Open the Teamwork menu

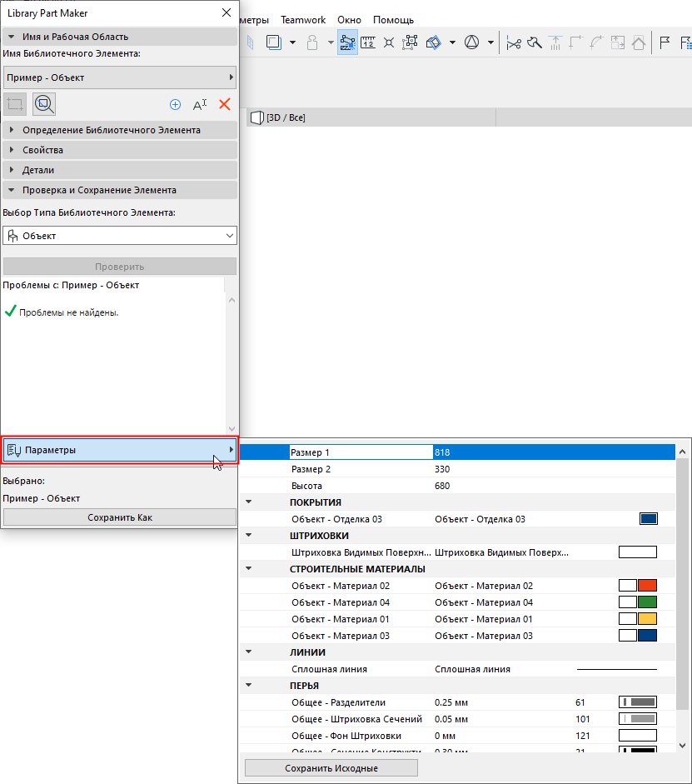point(302,20)
